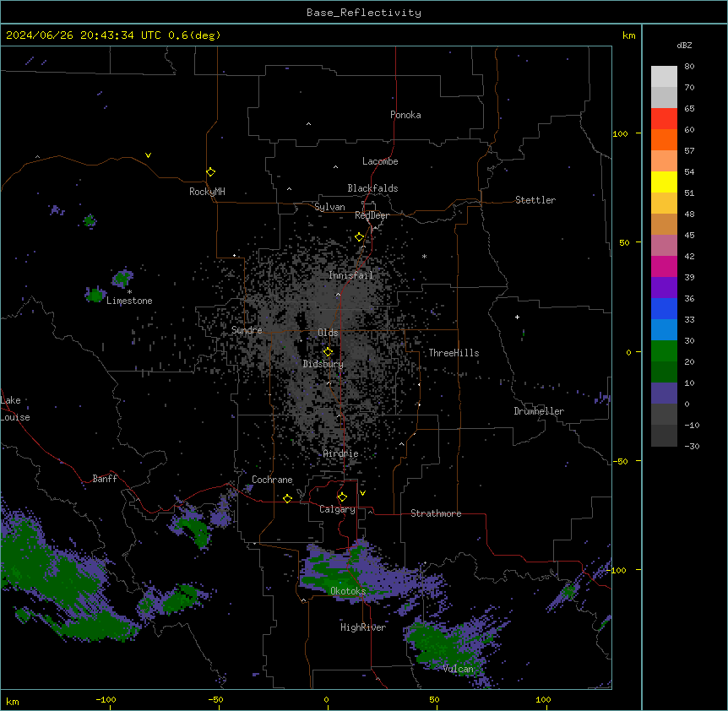This screenshot has height=711, width=728.
Task: Click the yellow V marker northwest of RockyMH
Action: pyautogui.click(x=148, y=155)
